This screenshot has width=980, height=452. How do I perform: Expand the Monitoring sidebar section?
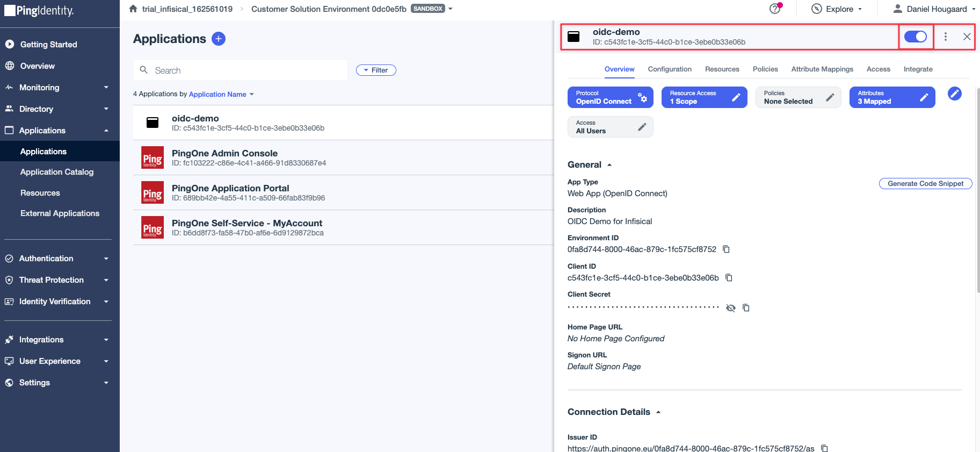[60, 88]
